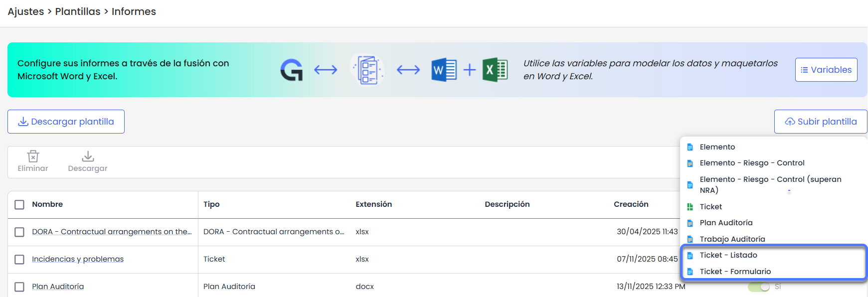This screenshot has width=868, height=297.
Task: Check the select-all checkbox beside Nombre
Action: (x=19, y=205)
